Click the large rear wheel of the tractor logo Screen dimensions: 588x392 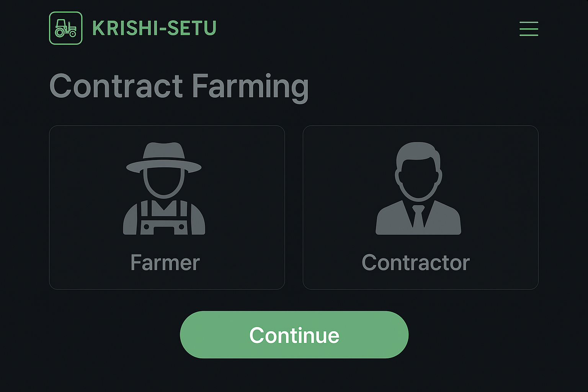(60, 33)
